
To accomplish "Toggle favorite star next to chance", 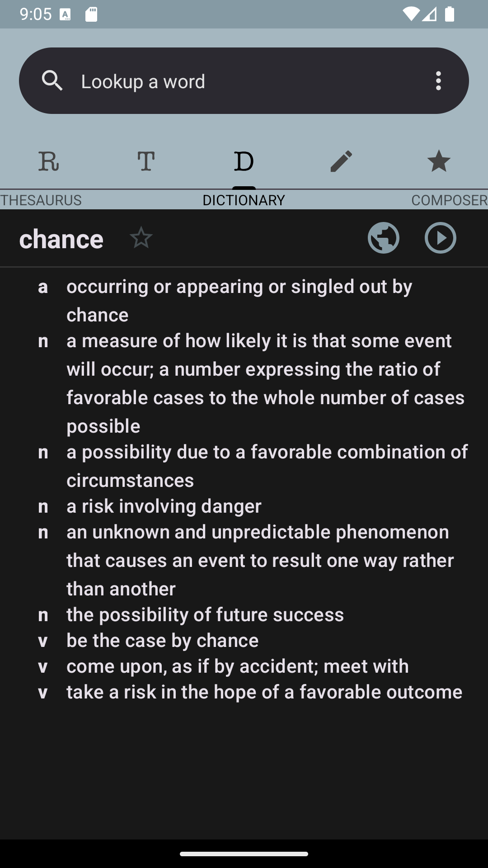I will pos(141,238).
